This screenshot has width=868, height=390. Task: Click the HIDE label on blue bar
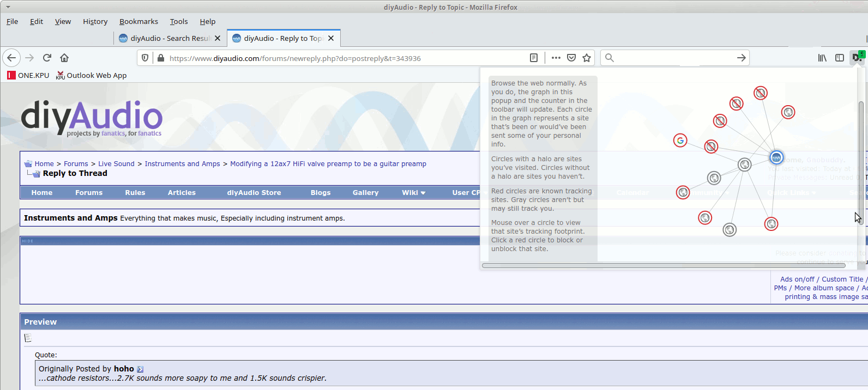click(x=28, y=241)
